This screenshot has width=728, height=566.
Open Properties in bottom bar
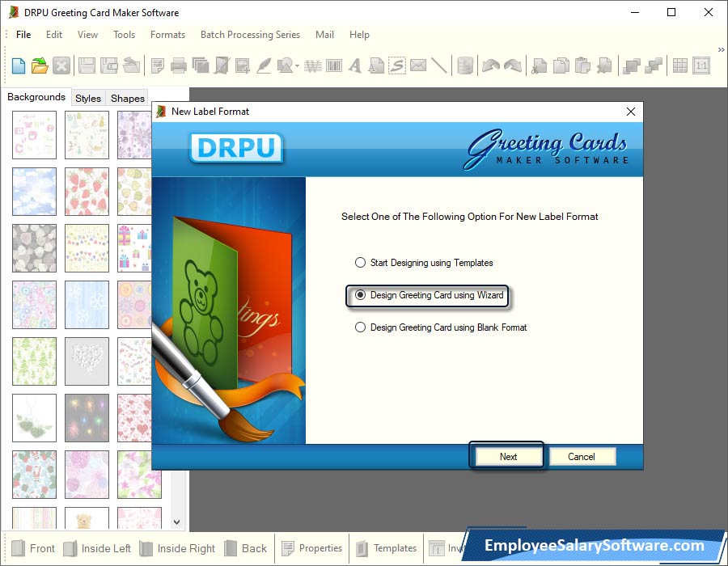point(312,548)
